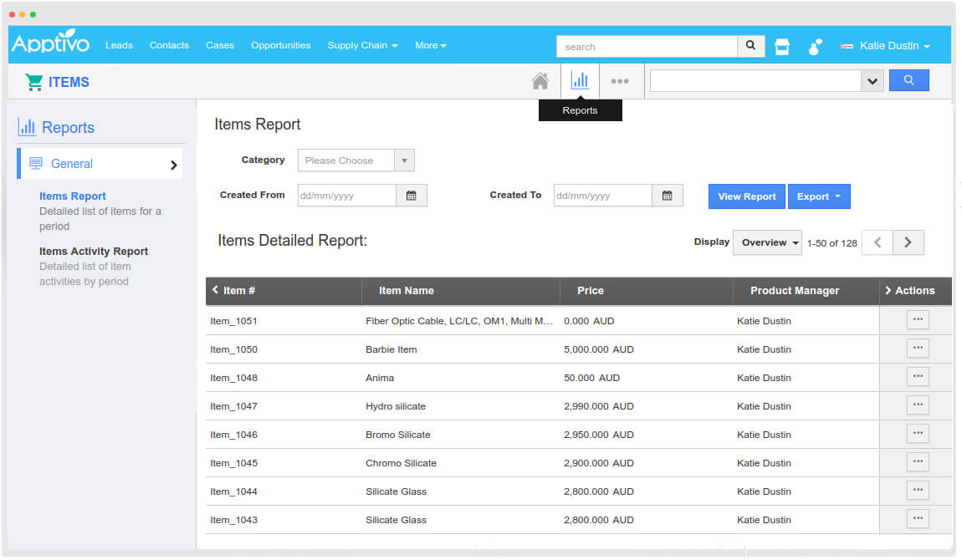This screenshot has height=560, width=962.
Task: Open the Export dropdown button
Action: click(818, 196)
